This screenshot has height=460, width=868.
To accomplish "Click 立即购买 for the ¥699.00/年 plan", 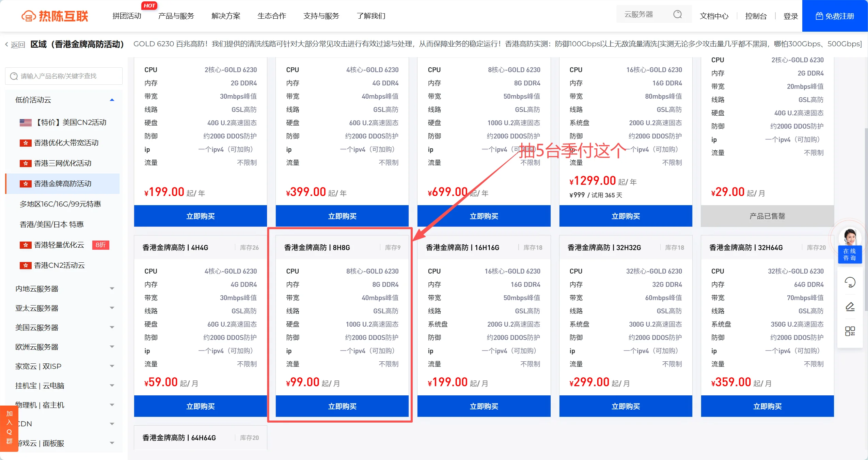I will click(x=484, y=216).
